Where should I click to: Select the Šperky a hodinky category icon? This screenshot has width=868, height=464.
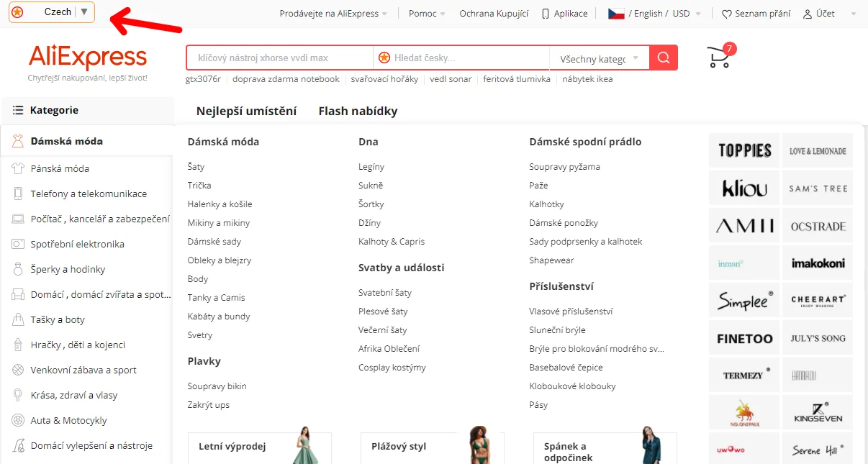(x=17, y=269)
